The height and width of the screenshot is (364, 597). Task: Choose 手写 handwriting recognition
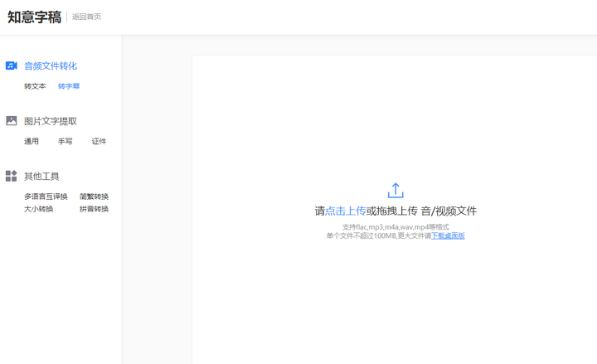click(66, 141)
